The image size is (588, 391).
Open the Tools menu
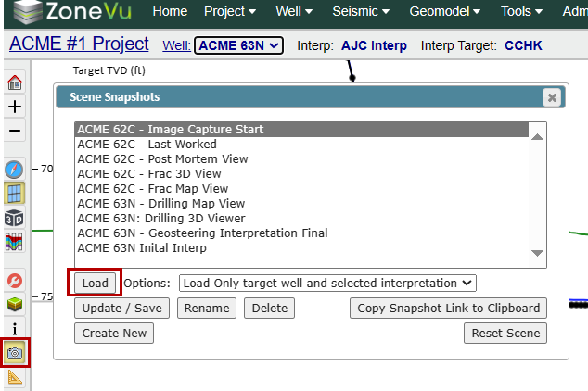(521, 12)
